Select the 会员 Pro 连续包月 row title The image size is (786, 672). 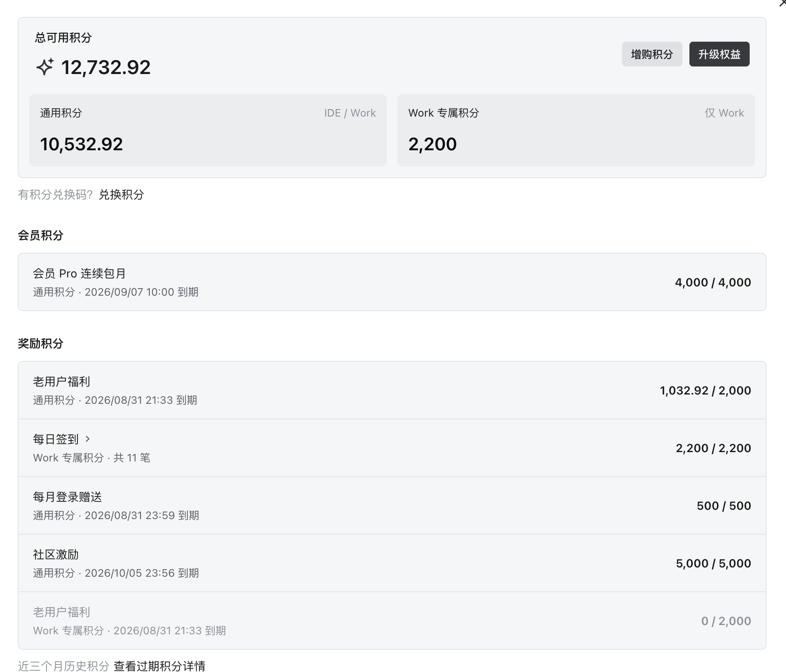pyautogui.click(x=79, y=273)
